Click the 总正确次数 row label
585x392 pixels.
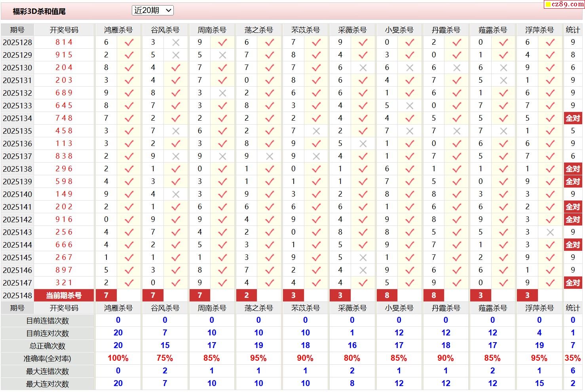[x=47, y=346]
